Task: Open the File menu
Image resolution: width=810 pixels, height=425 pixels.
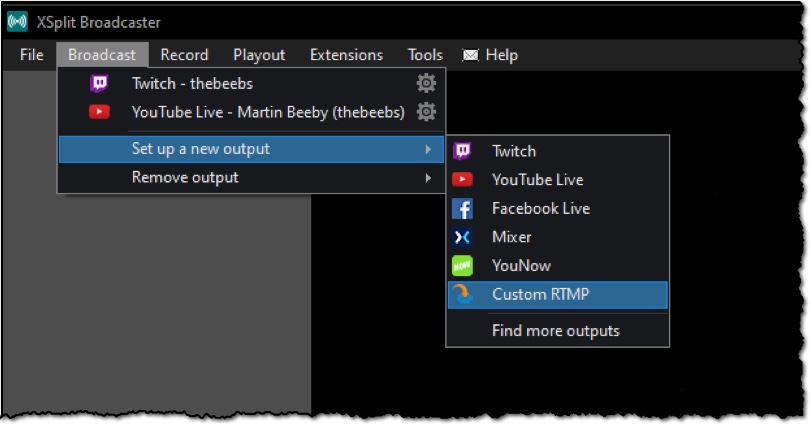Action: point(32,55)
